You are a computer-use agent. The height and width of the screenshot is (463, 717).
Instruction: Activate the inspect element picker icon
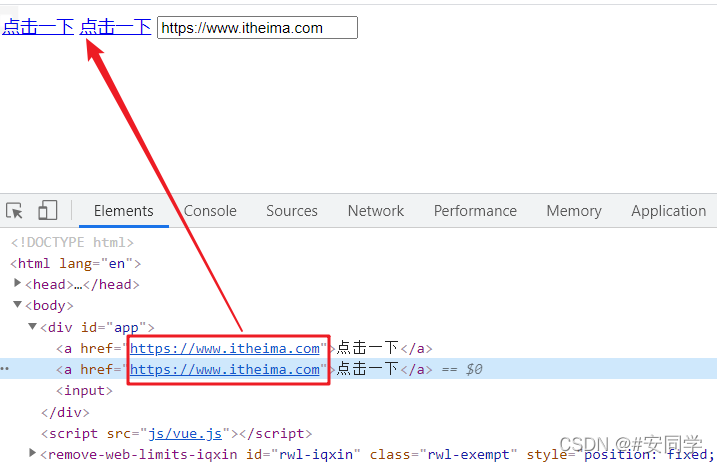tap(14, 211)
